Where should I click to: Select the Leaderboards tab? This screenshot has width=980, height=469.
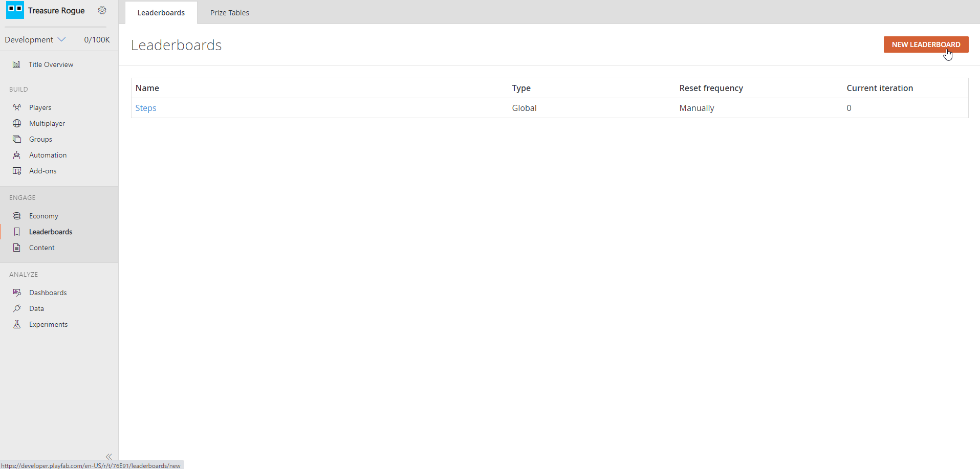tap(161, 13)
